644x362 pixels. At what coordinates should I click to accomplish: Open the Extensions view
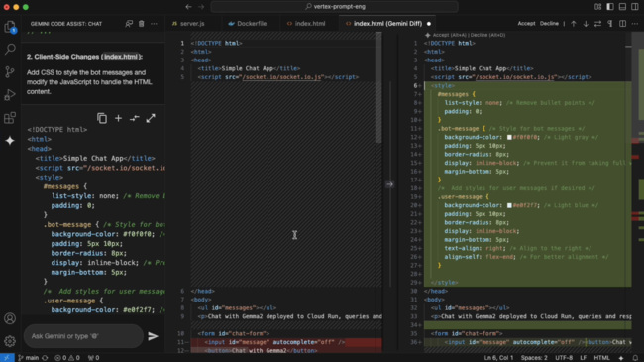10,118
